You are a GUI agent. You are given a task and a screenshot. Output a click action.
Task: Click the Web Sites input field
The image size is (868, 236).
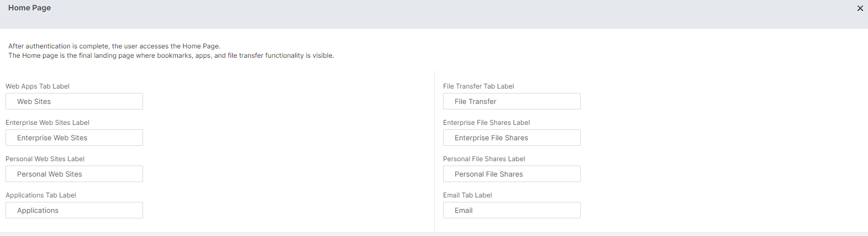tap(74, 101)
